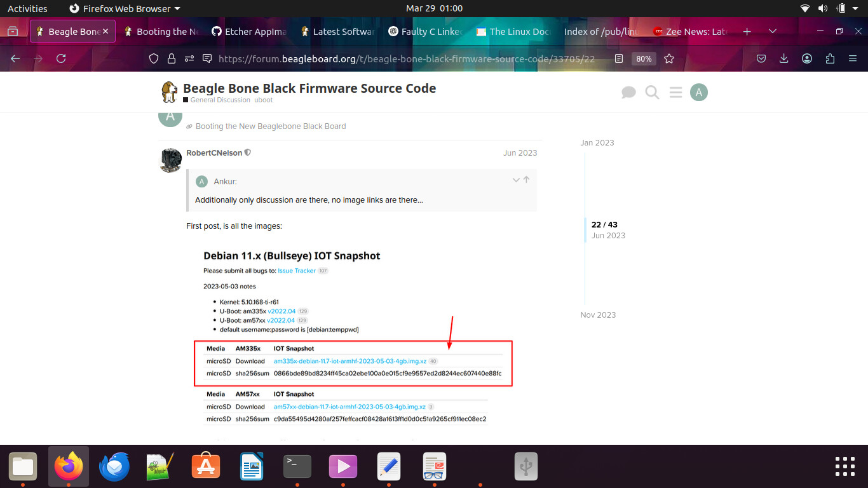868x488 pixels.
Task: Open the USB drive icon in dock
Action: coord(526,467)
